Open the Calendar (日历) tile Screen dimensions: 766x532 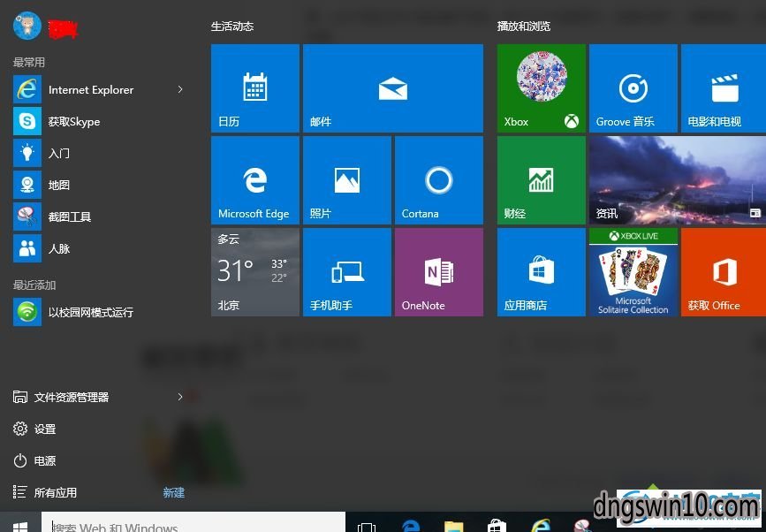(x=255, y=88)
